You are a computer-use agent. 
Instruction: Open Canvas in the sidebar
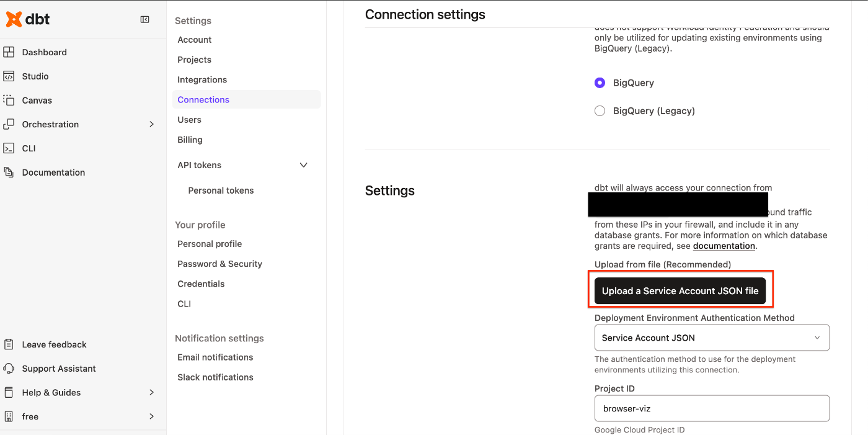pyautogui.click(x=37, y=100)
